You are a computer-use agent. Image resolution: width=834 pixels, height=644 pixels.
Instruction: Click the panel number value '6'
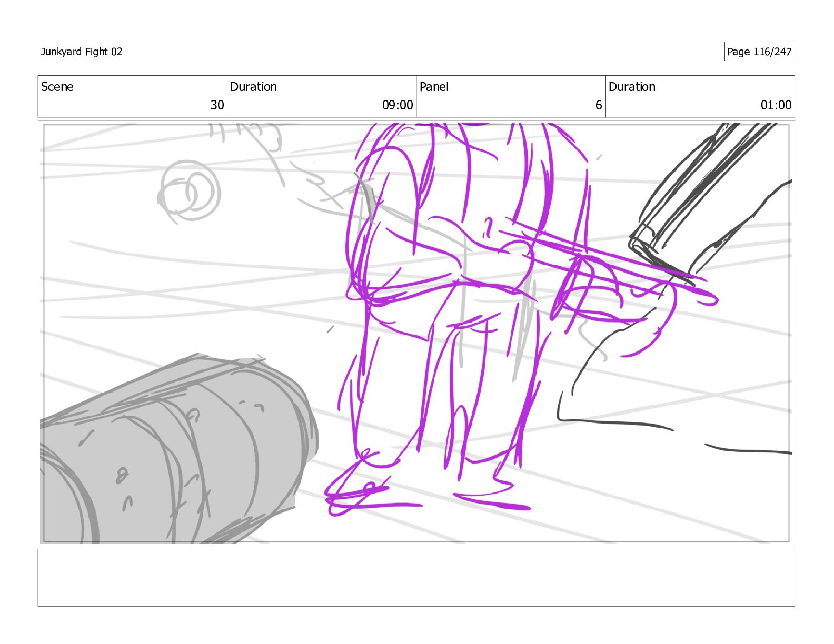pos(599,105)
